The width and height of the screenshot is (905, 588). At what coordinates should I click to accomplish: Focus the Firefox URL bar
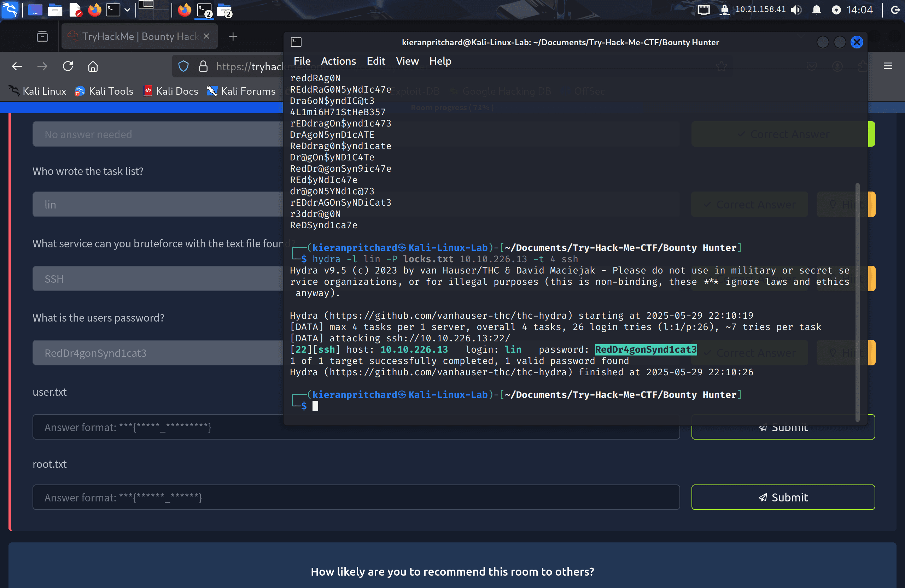pos(249,67)
